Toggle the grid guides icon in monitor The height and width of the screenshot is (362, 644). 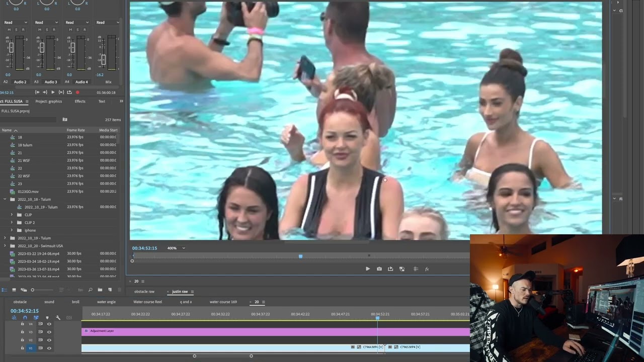click(416, 269)
